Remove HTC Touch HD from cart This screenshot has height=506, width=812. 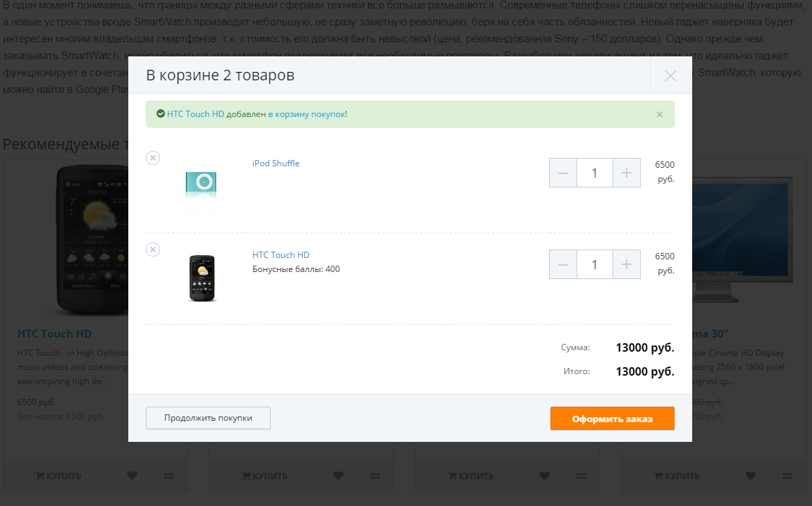coord(153,249)
